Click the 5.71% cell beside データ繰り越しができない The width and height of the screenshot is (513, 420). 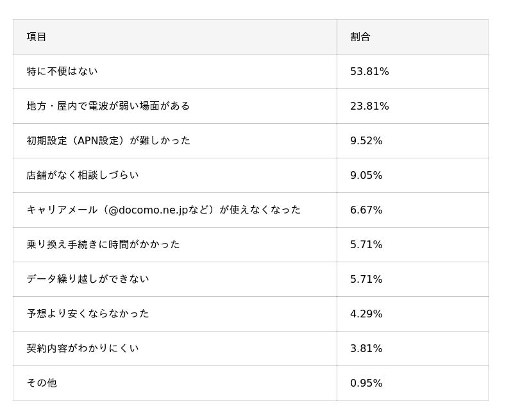click(x=366, y=279)
